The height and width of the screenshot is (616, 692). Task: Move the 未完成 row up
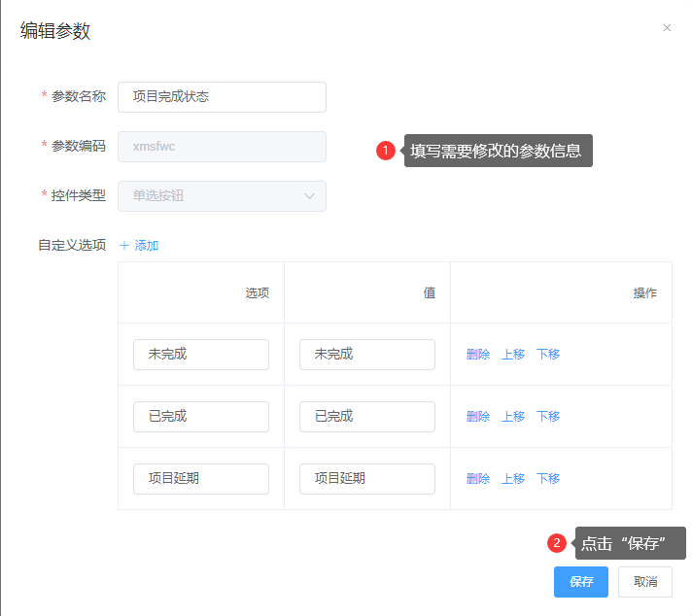click(x=513, y=355)
